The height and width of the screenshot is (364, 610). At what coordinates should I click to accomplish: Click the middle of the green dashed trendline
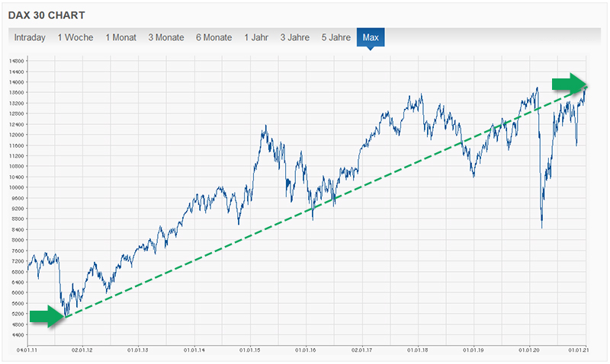pos(326,203)
